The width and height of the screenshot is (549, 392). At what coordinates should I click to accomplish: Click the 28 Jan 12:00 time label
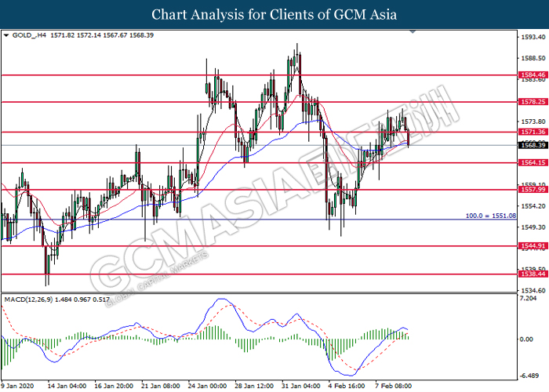(254, 386)
